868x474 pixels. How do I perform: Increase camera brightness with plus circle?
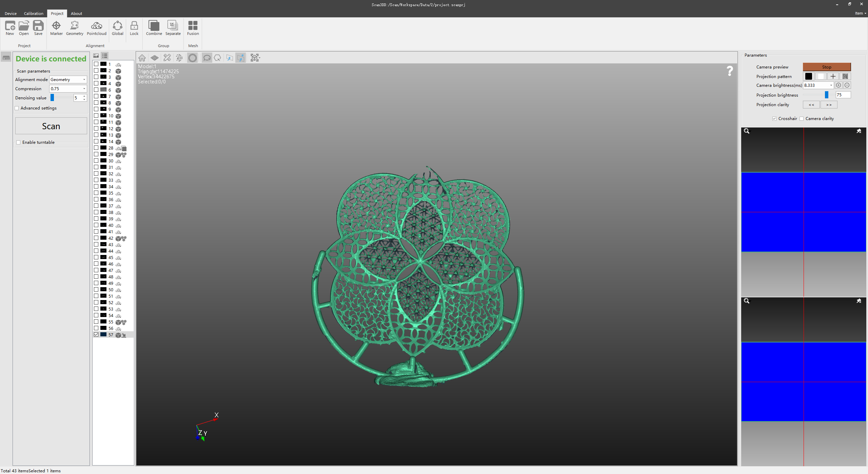pyautogui.click(x=839, y=85)
